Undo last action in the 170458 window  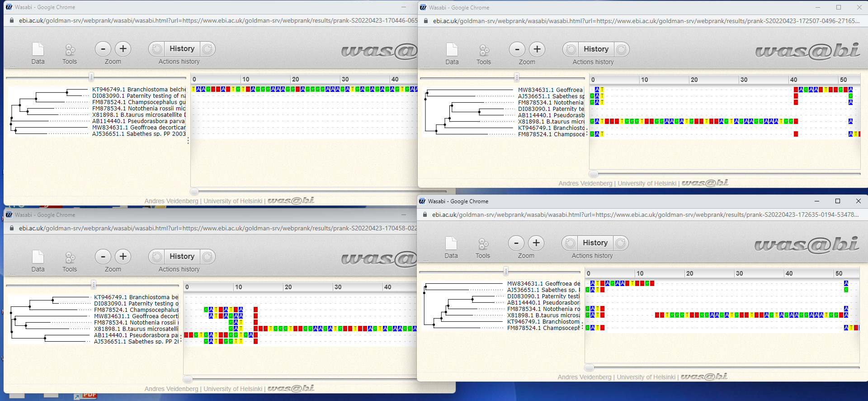tap(156, 257)
